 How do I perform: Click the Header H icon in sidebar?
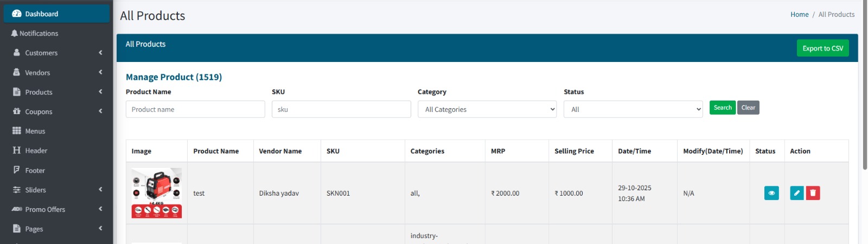(x=17, y=151)
